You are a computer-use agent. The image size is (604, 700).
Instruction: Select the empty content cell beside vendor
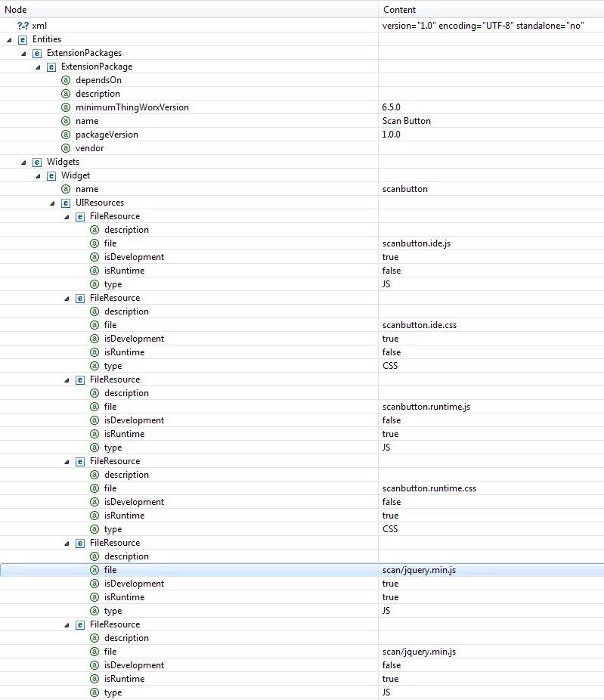point(491,148)
